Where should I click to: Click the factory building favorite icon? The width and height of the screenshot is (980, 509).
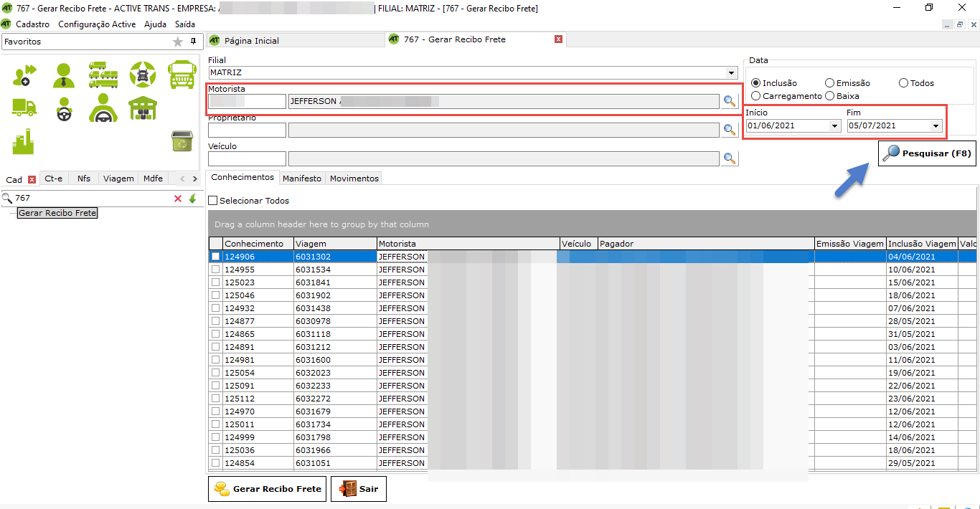(x=24, y=141)
